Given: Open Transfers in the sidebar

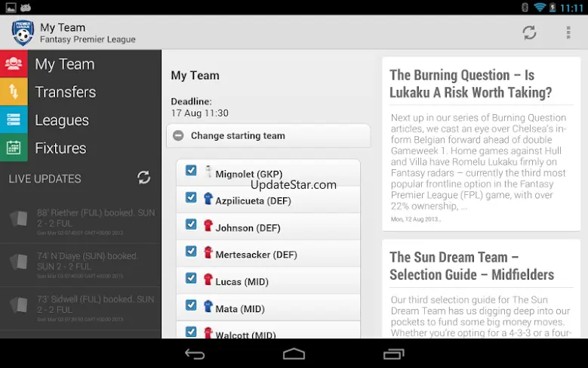Looking at the screenshot, I should (81, 91).
